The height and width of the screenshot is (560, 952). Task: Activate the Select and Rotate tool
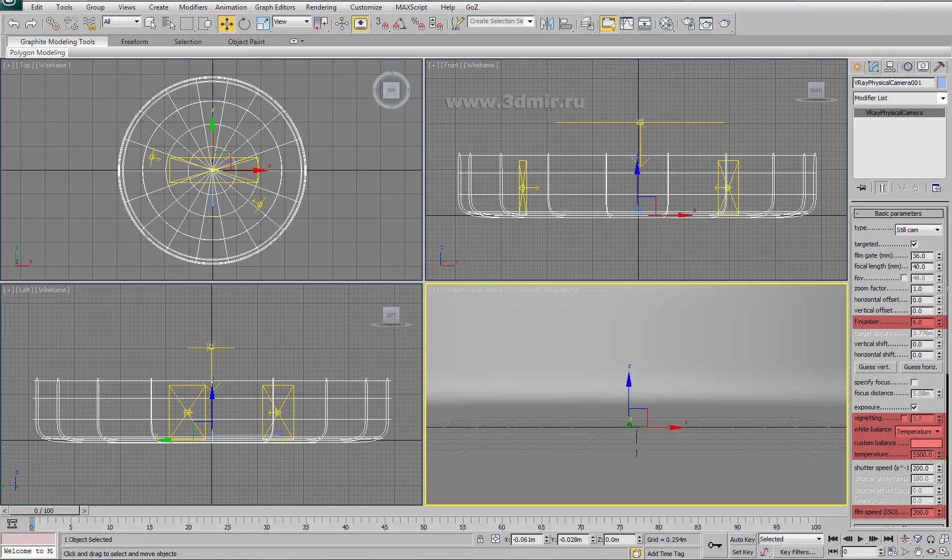pyautogui.click(x=244, y=23)
